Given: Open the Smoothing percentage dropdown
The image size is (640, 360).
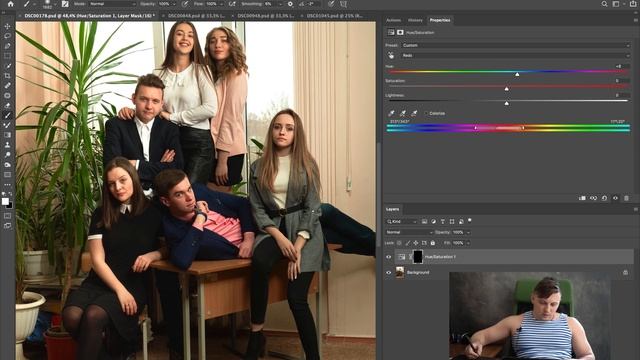Looking at the screenshot, I should point(280,4).
